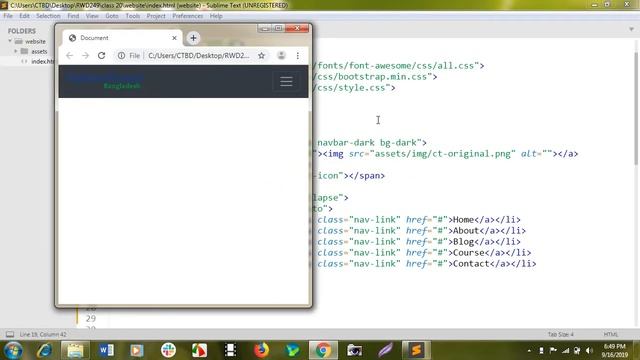The height and width of the screenshot is (360, 640).
Task: Launch Internet Explorer from taskbar
Action: [44, 350]
